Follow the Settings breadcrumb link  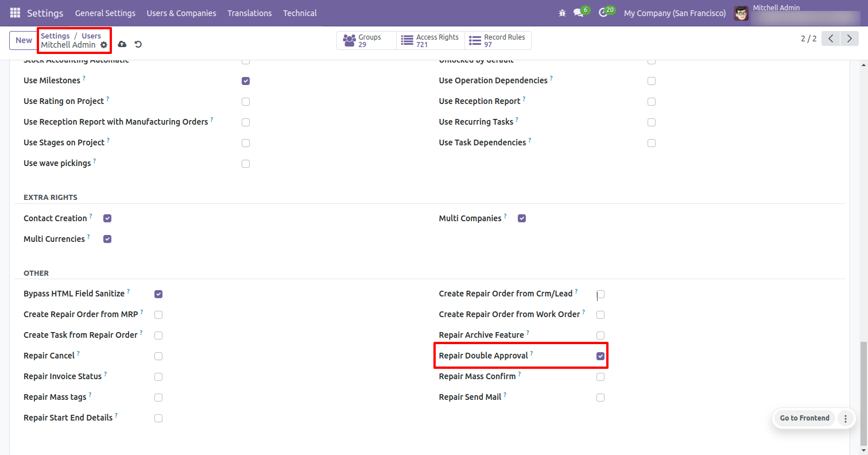pyautogui.click(x=55, y=36)
